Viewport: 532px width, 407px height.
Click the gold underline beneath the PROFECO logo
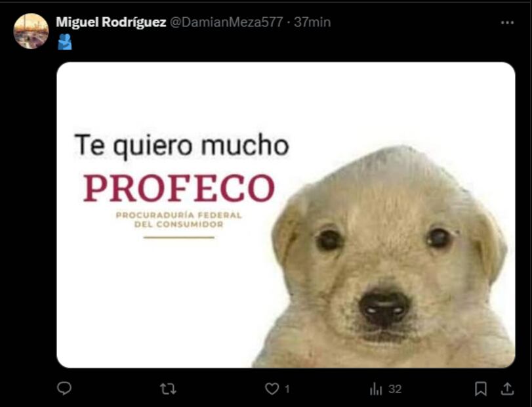(179, 237)
